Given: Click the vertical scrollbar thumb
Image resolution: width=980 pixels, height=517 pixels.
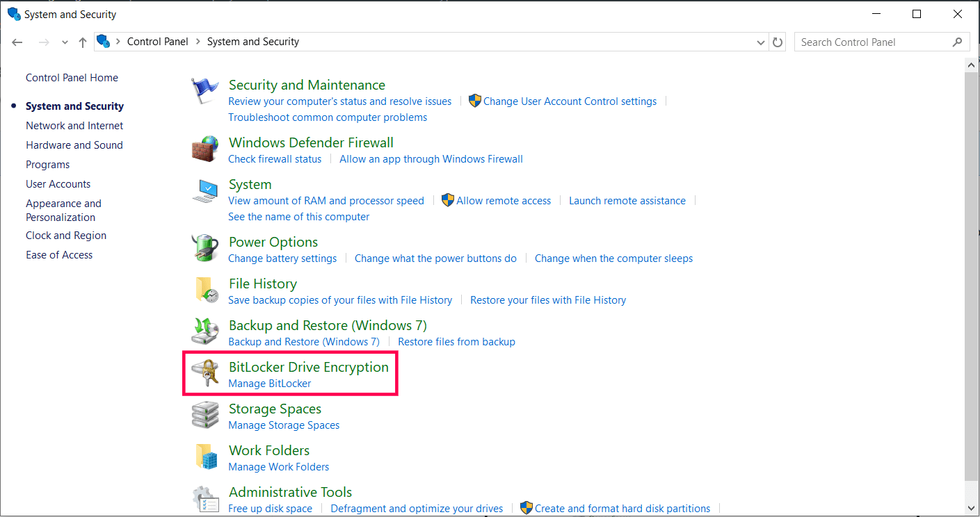Looking at the screenshot, I should (x=972, y=275).
